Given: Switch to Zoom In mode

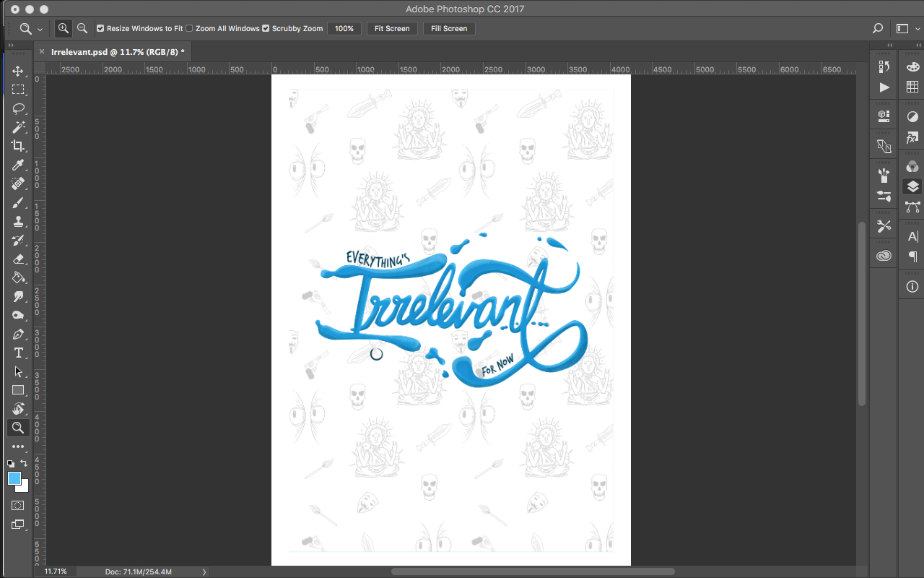Looking at the screenshot, I should click(64, 28).
